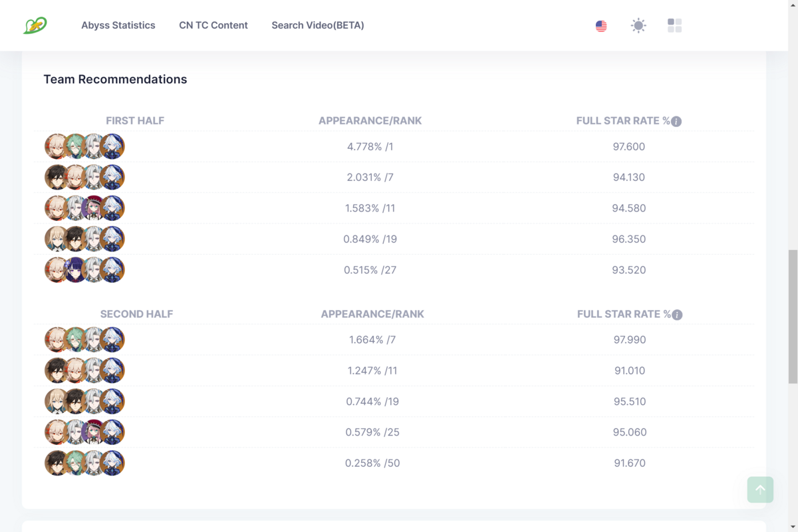Click the 97.990 full star rate
Screen dimensions: 798x532
tap(630, 340)
